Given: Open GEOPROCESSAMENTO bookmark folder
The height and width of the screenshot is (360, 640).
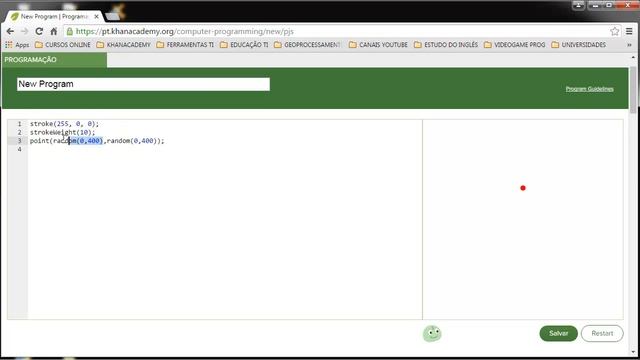Looking at the screenshot, I should coord(308,45).
